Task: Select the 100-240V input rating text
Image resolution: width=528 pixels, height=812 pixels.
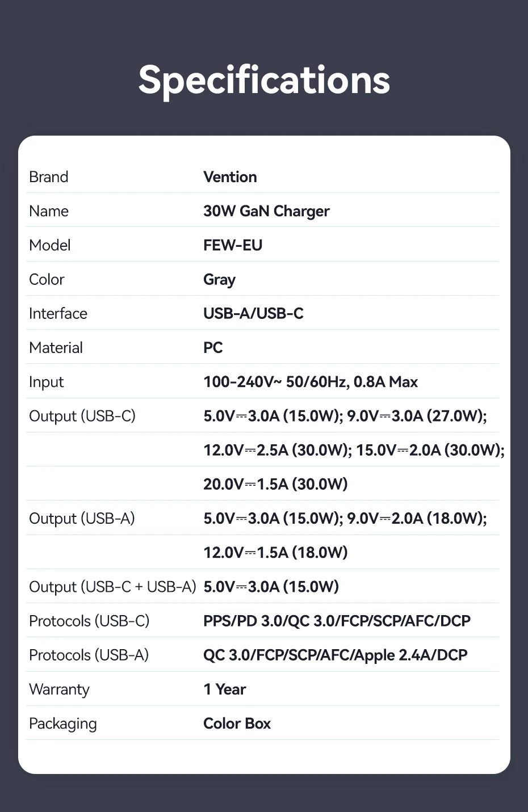Action: [x=310, y=382]
